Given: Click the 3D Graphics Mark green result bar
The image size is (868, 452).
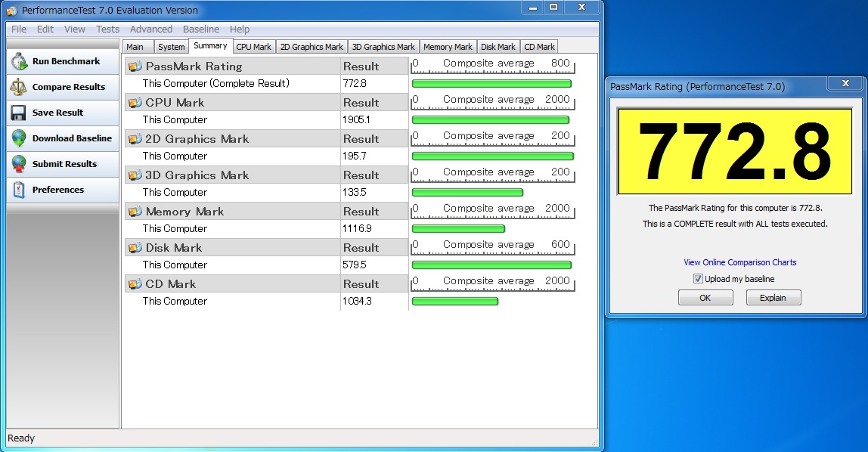Looking at the screenshot, I should pyautogui.click(x=467, y=193).
